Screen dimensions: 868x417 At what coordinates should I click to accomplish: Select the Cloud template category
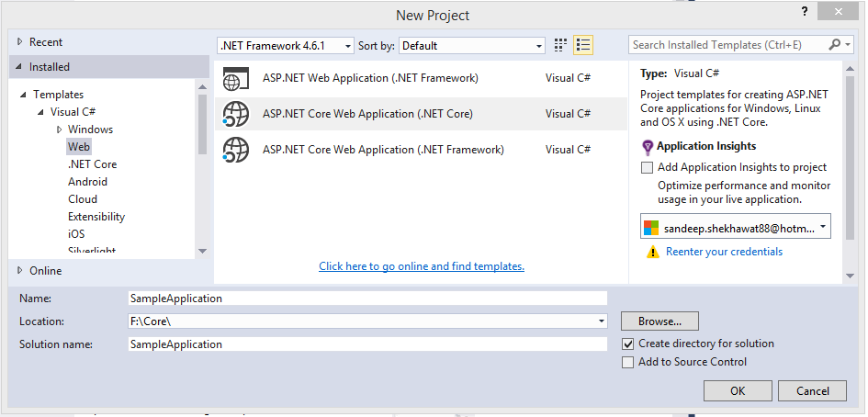point(83,199)
